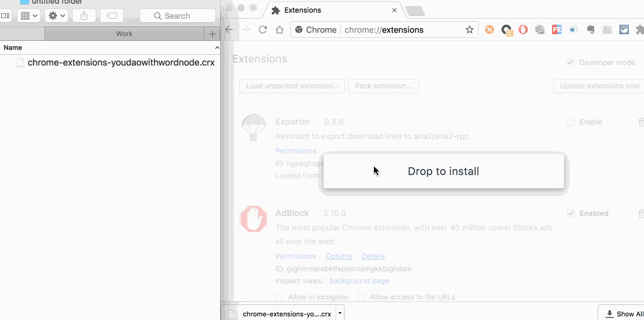Toggle the Developer mode checkbox

tap(570, 63)
